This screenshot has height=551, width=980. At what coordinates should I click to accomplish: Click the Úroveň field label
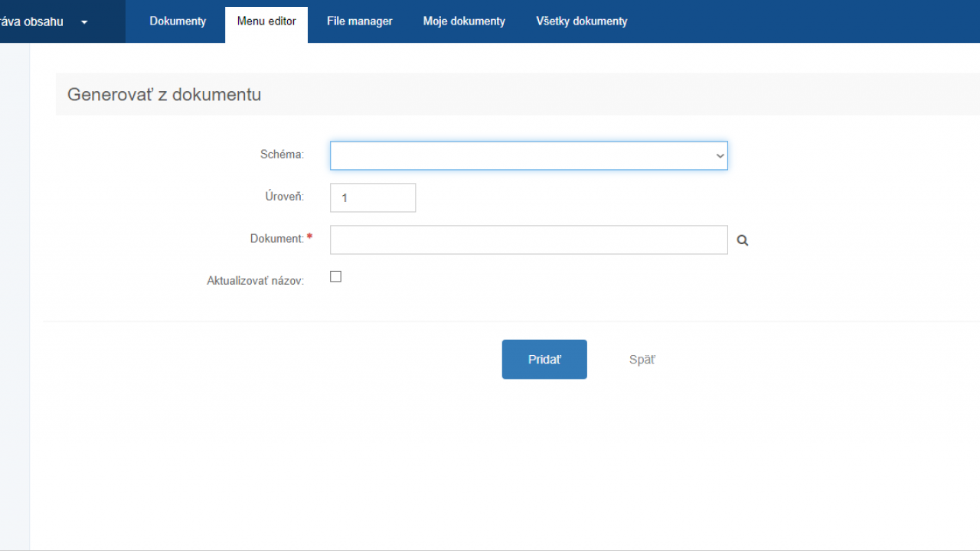[284, 197]
